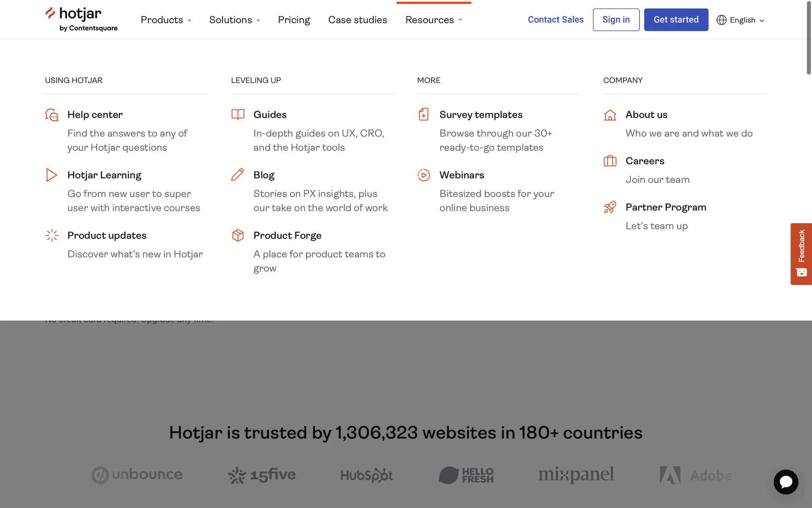Image resolution: width=812 pixels, height=508 pixels.
Task: Click the Help center chat bubble icon
Action: (52, 115)
